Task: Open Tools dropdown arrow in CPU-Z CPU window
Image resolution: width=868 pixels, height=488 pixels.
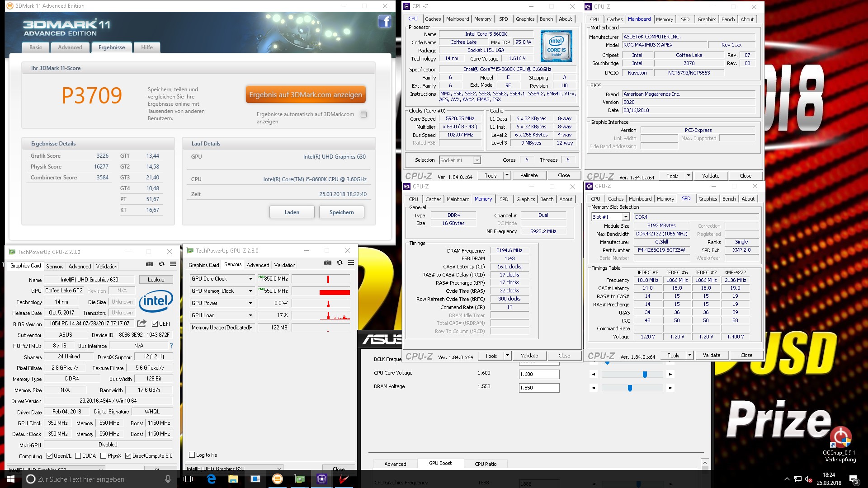Action: click(x=507, y=175)
